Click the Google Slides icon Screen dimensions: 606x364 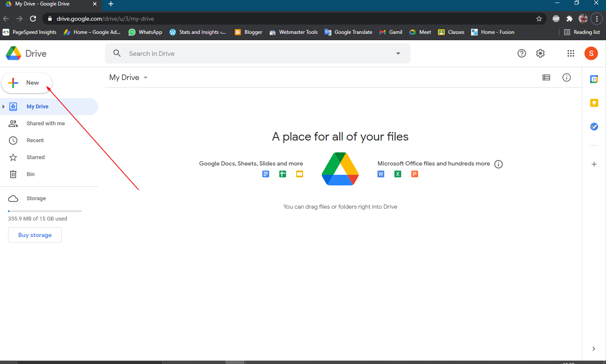pos(300,174)
